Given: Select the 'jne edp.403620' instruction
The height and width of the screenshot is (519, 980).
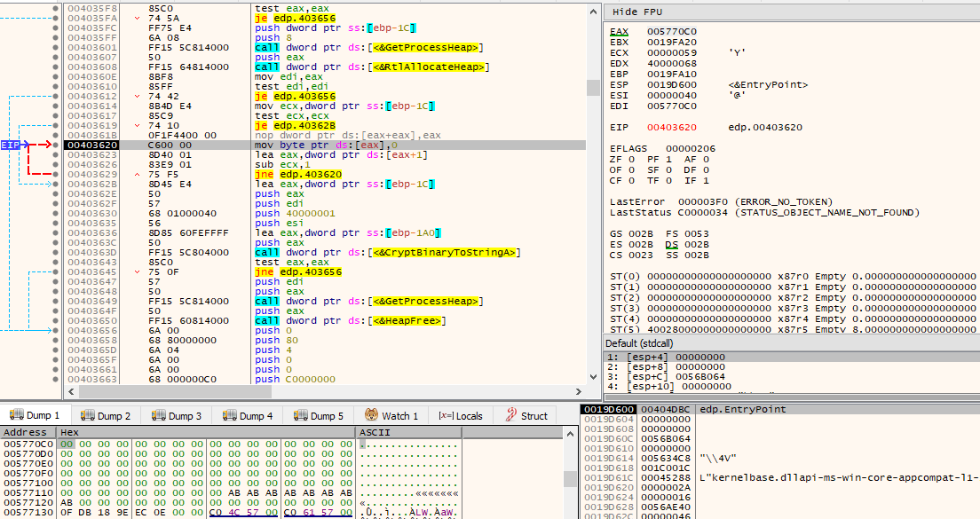Looking at the screenshot, I should (x=298, y=174).
